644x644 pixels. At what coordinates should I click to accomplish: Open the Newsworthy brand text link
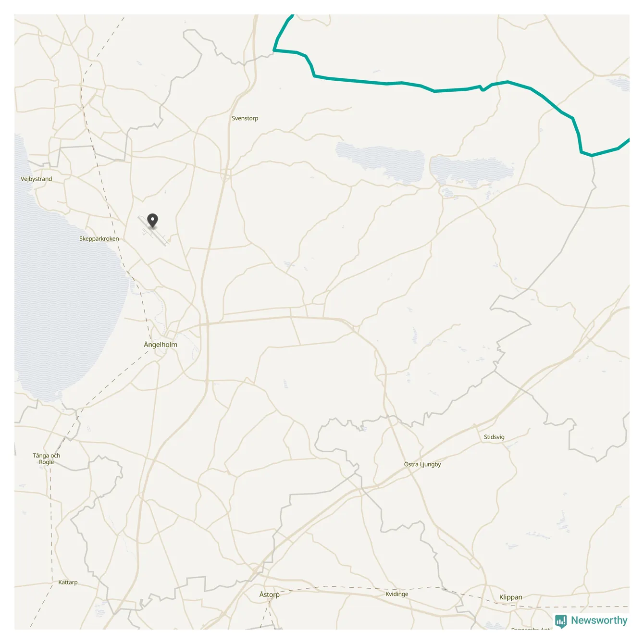pyautogui.click(x=599, y=620)
